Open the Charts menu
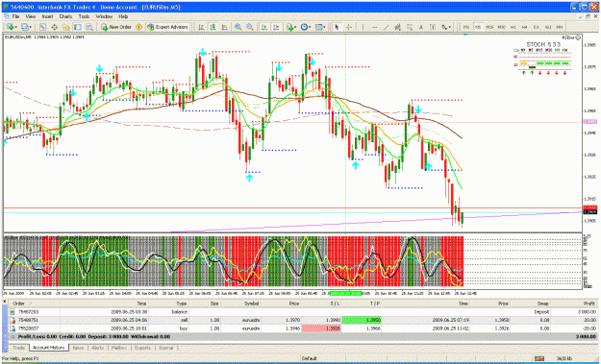The width and height of the screenshot is (601, 364). point(65,17)
